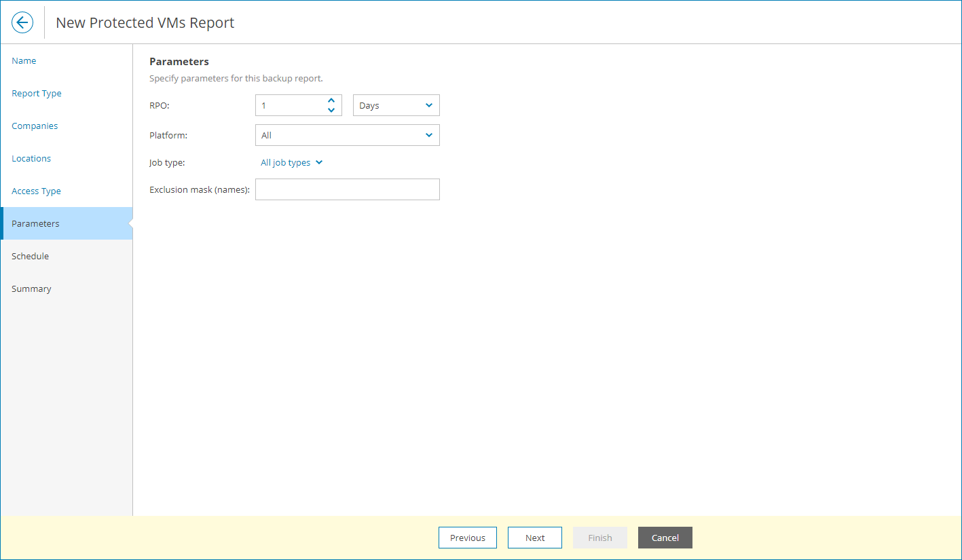This screenshot has width=962, height=560.
Task: Go to the Name step in the sidebar
Action: 24,60
